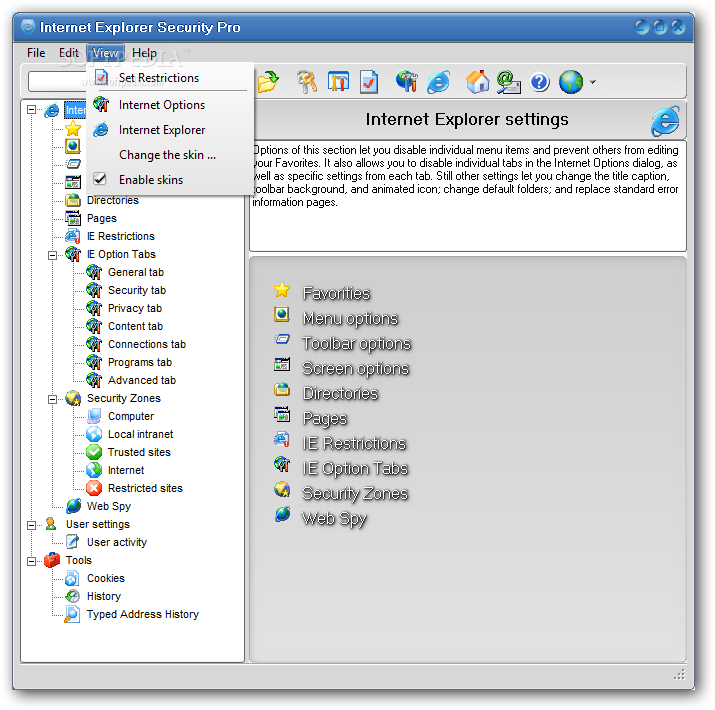This screenshot has width=715, height=710.
Task: Open the Menu options link
Action: [350, 318]
